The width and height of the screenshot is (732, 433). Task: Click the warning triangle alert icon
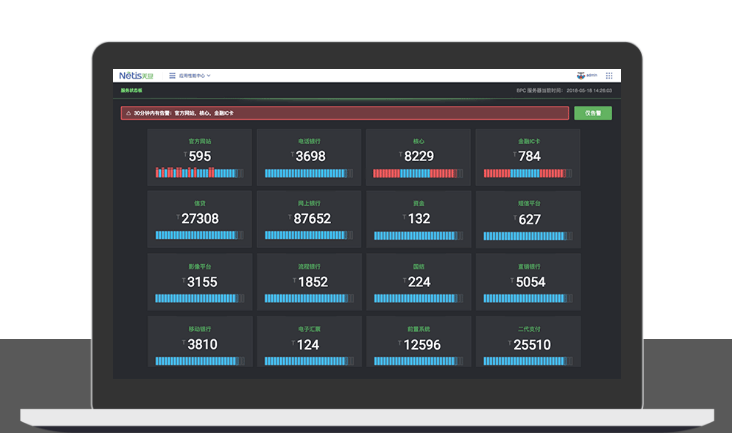(x=128, y=113)
